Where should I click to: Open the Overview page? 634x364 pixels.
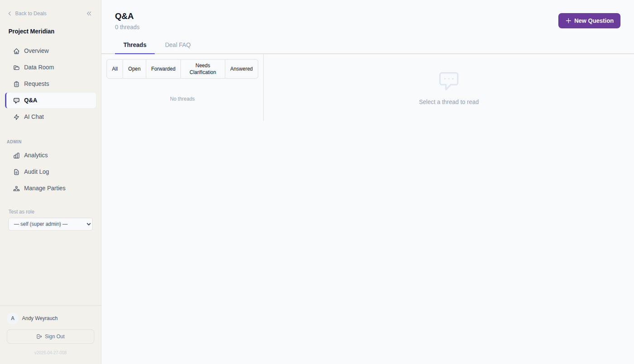coord(50,51)
